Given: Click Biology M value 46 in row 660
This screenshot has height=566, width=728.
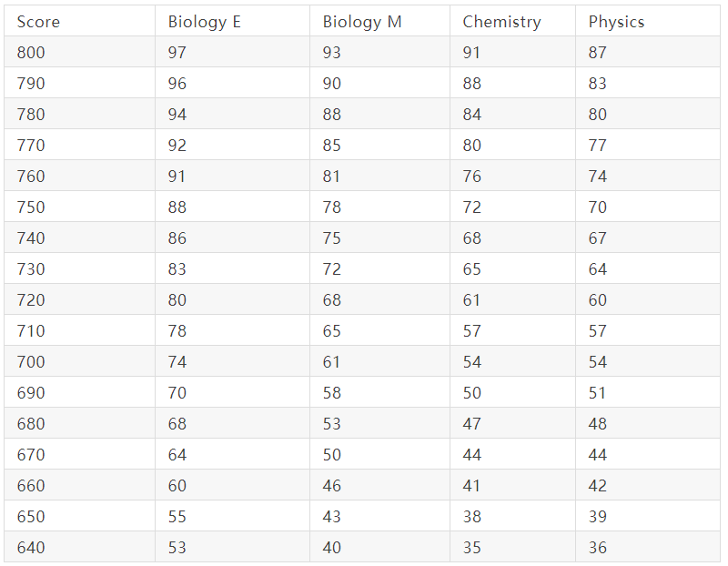Looking at the screenshot, I should (332, 486).
